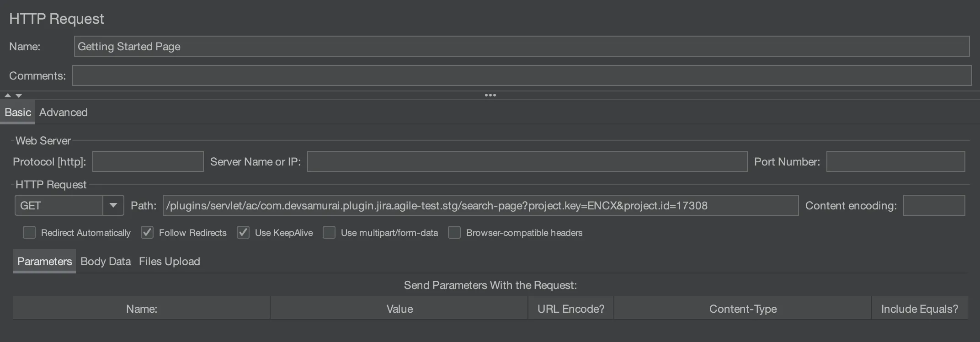
Task: Uncheck the Follow Redirects checkbox
Action: 147,233
